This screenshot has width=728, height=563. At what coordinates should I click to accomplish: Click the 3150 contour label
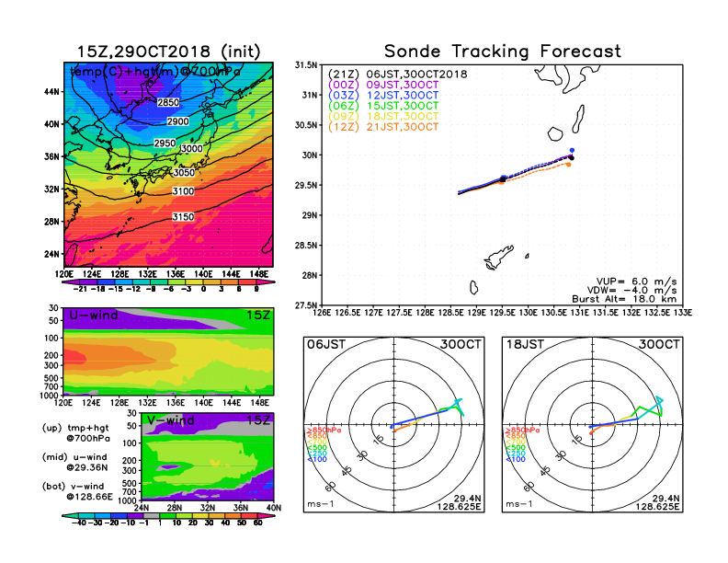click(x=183, y=217)
